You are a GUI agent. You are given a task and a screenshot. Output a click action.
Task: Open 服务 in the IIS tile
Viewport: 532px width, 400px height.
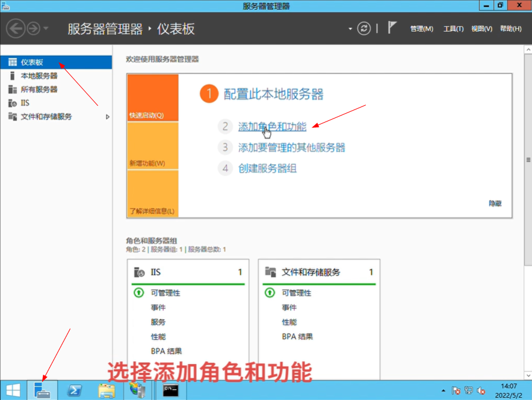click(158, 322)
